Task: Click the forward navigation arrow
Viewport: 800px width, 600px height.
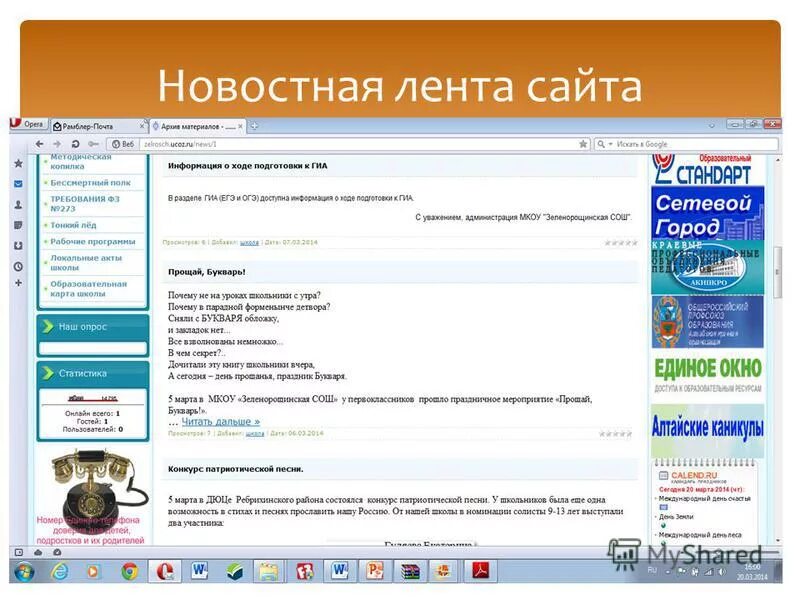Action: pos(55,142)
